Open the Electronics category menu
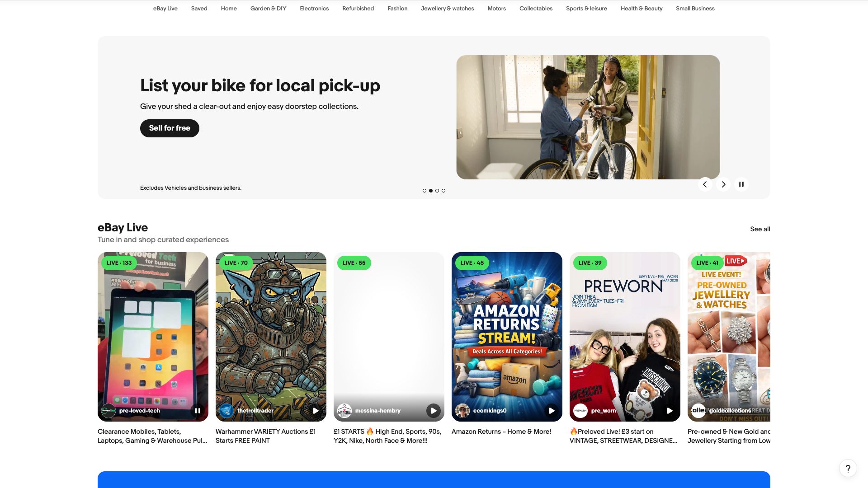Image resolution: width=868 pixels, height=488 pixels. coord(314,9)
